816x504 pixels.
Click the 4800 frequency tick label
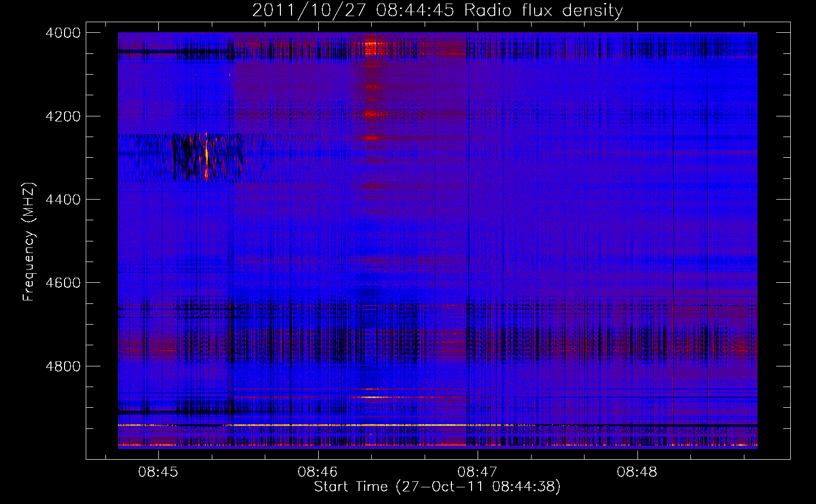point(63,366)
